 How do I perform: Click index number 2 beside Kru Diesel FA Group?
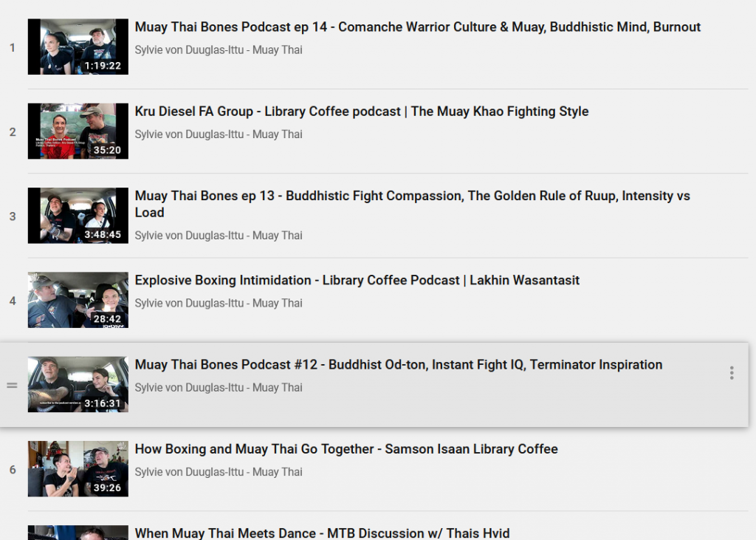point(13,131)
